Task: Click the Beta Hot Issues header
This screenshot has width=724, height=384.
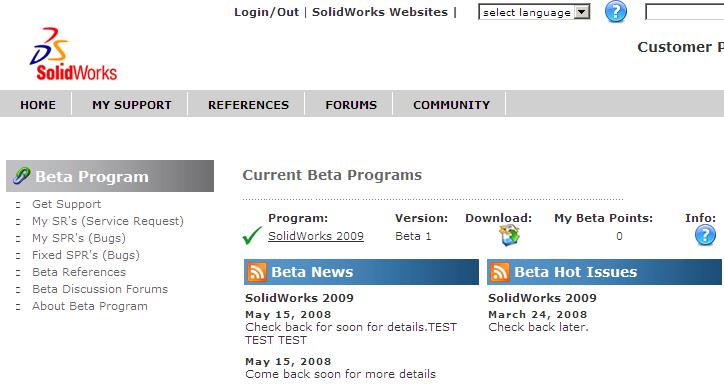Action: click(x=604, y=272)
